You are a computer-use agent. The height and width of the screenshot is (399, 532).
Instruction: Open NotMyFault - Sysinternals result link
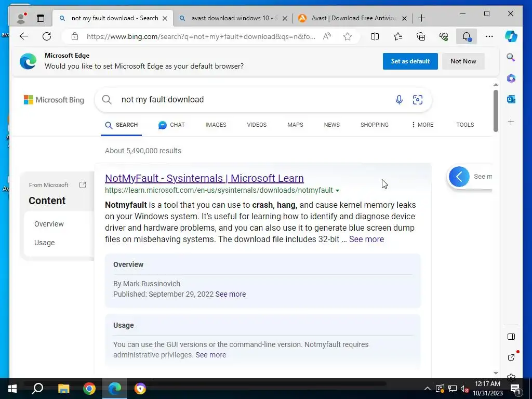[x=204, y=178]
